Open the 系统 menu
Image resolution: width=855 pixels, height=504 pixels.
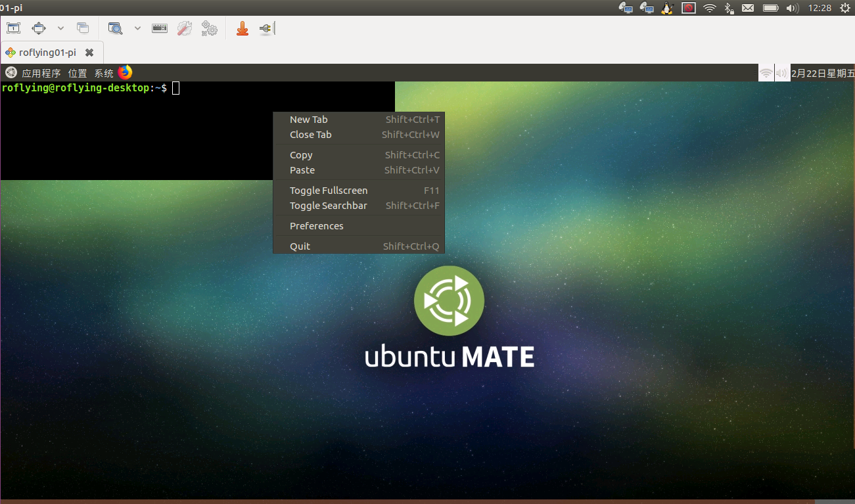tap(104, 73)
